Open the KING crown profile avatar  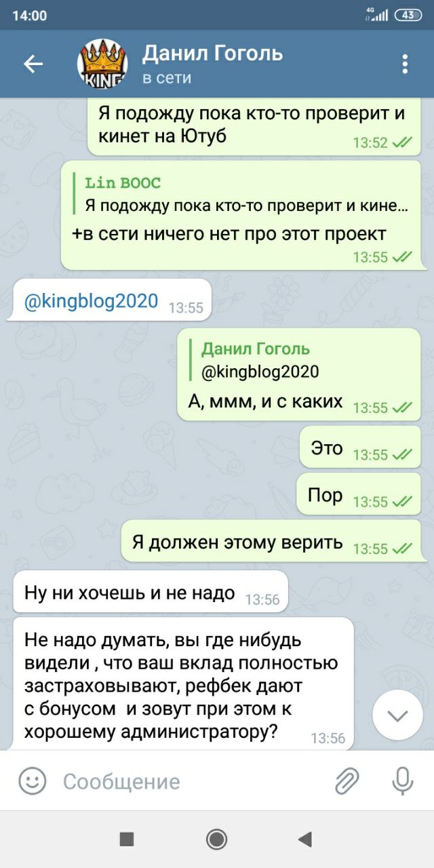coord(102,64)
